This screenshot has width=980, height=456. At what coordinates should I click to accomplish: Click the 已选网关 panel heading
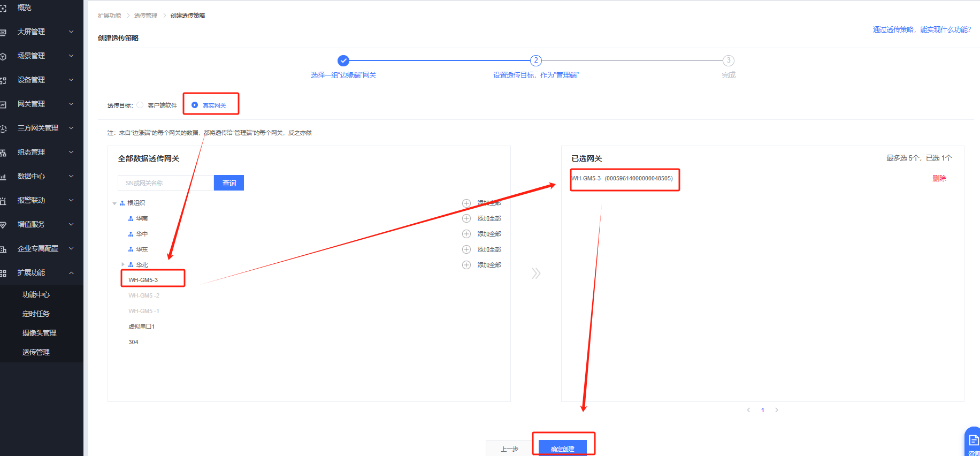click(x=587, y=158)
